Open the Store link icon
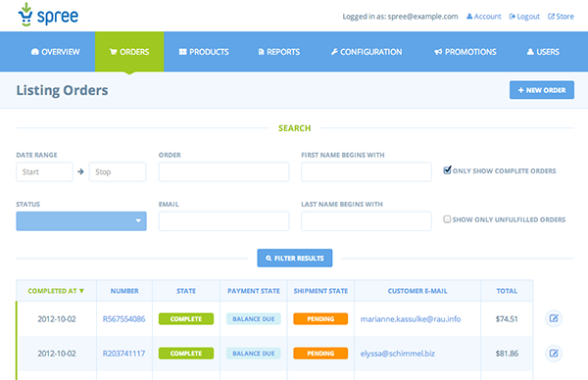This screenshot has height=380, width=588. point(551,17)
